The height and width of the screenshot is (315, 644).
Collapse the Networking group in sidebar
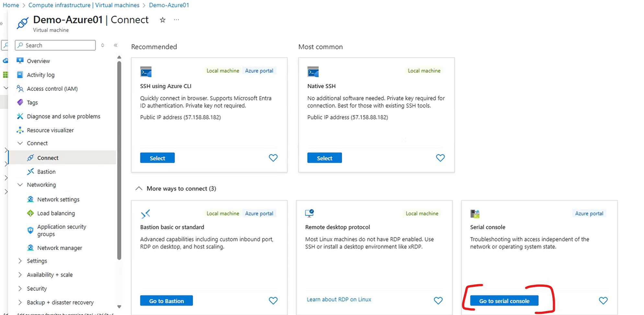[20, 185]
